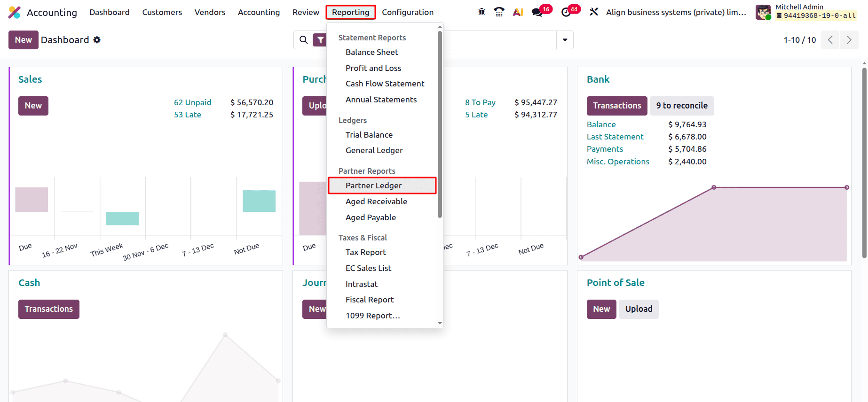Go to previous page arrow
Viewport: 868px width, 402px height.
pos(830,40)
